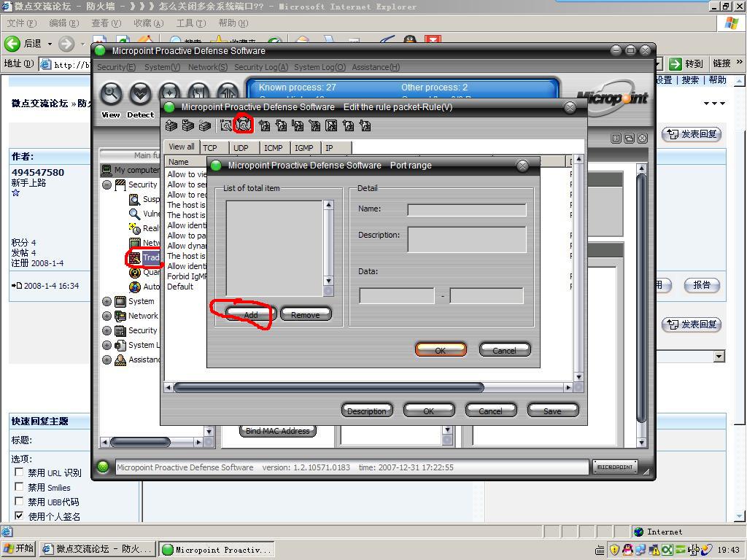Click the View magnifier icon in main toolbar
The width and height of the screenshot is (747, 560).
pyautogui.click(x=111, y=94)
